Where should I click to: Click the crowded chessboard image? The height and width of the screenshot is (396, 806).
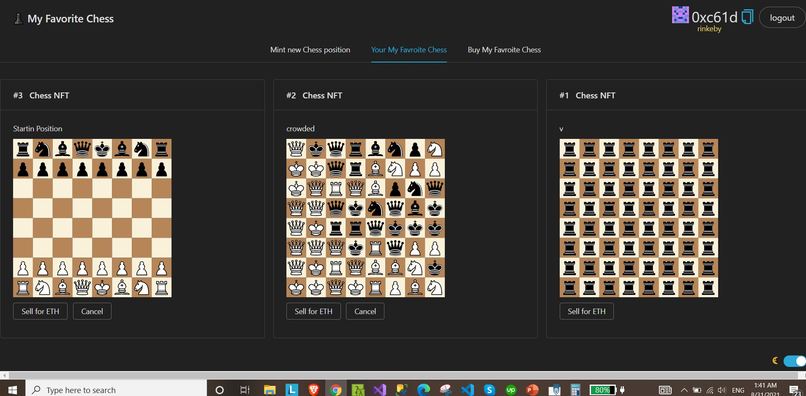(365, 218)
